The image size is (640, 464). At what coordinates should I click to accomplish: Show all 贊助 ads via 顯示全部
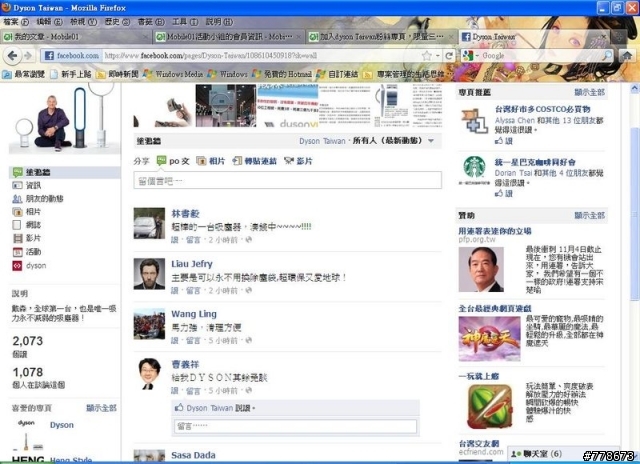(589, 215)
